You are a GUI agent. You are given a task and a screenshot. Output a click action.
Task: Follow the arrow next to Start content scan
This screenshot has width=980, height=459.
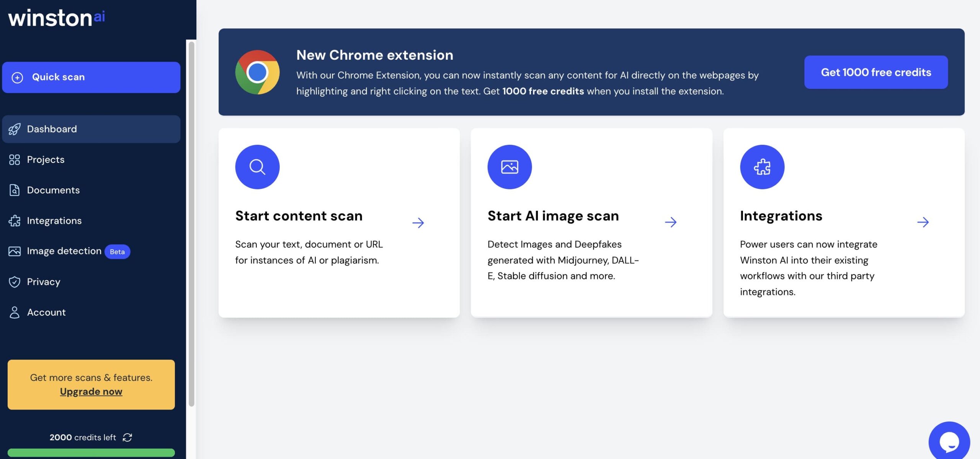coord(418,223)
